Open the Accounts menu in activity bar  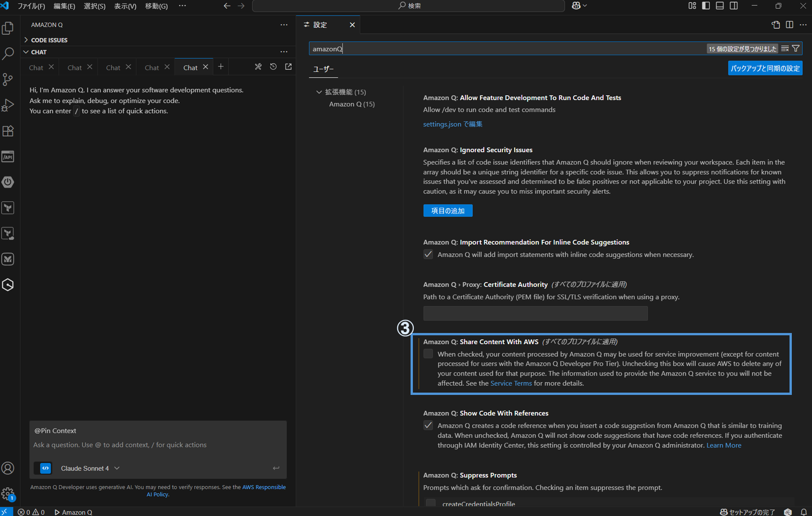point(8,468)
